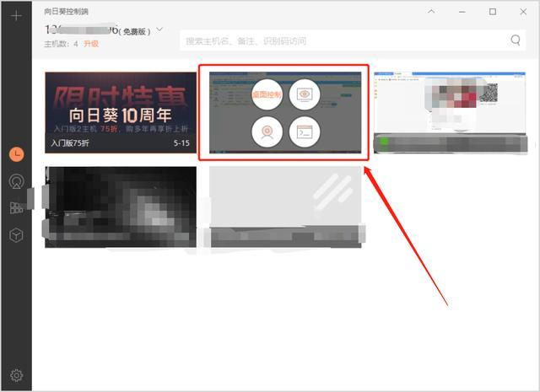Select the host thumbnail with QR code
Viewport: 540px width, 392px height.
pyautogui.click(x=450, y=112)
